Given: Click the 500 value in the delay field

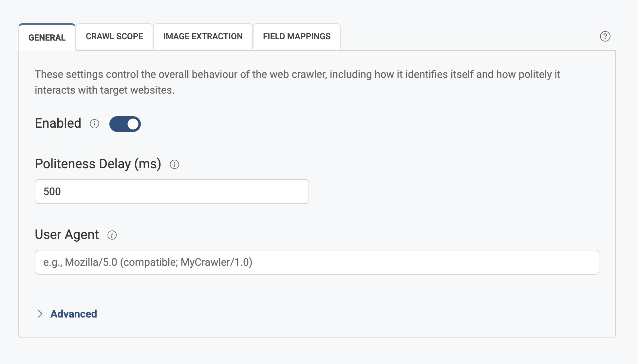Looking at the screenshot, I should (x=52, y=191).
